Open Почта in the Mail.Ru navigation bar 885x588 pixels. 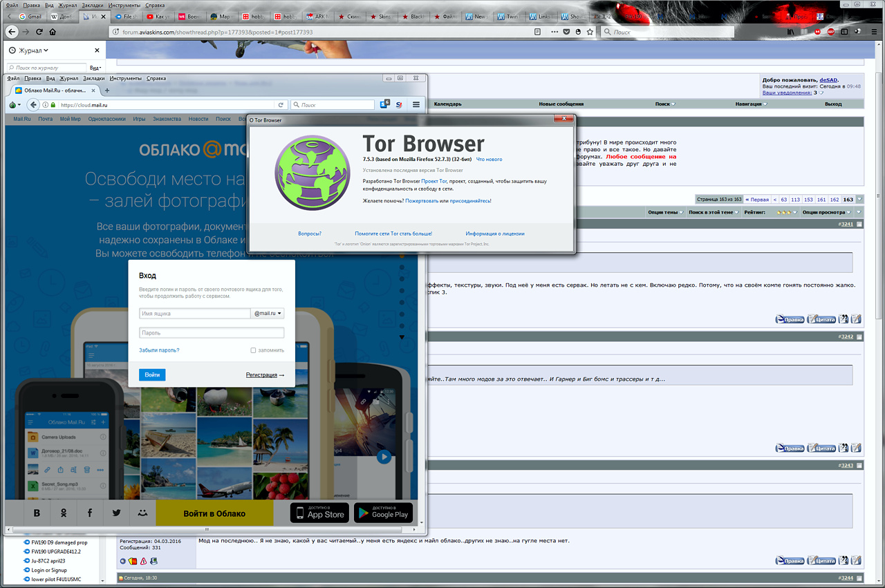pos(45,119)
